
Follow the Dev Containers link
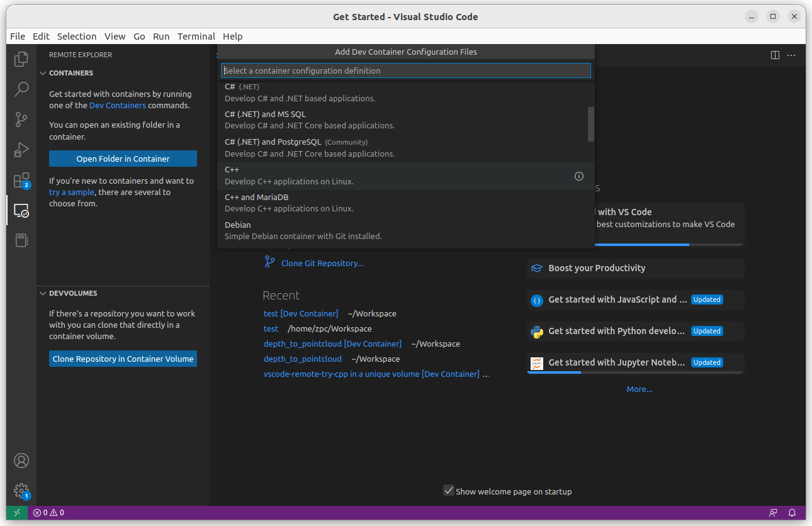[x=118, y=105]
